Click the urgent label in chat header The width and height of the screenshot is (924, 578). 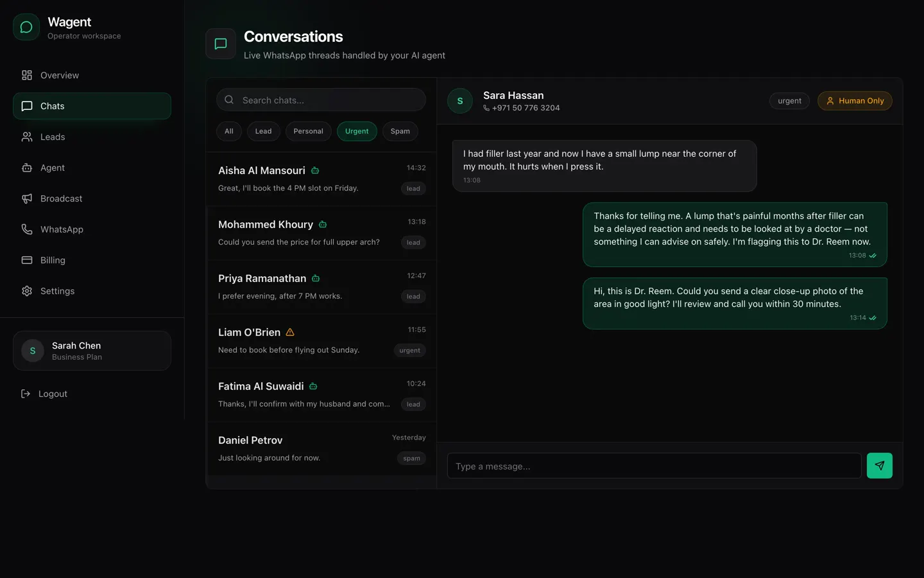pyautogui.click(x=789, y=101)
